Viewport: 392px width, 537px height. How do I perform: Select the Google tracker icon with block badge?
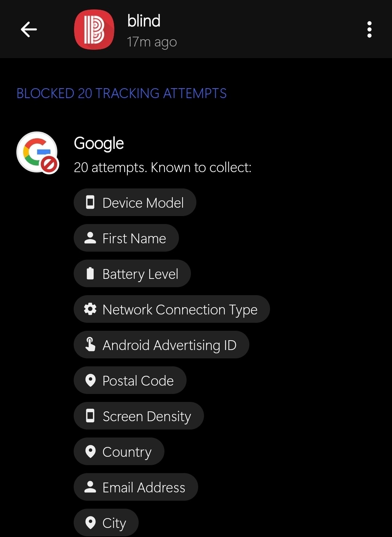(37, 152)
